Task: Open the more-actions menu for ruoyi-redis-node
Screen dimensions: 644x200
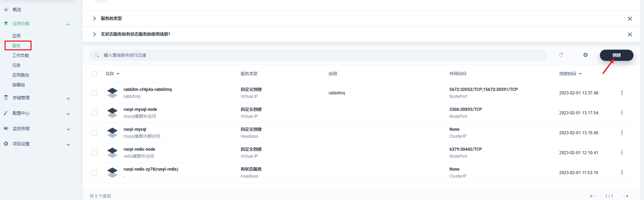Action: (622, 152)
